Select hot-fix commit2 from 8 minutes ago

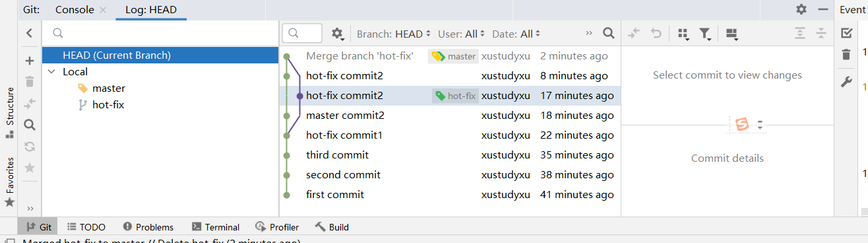click(450, 76)
